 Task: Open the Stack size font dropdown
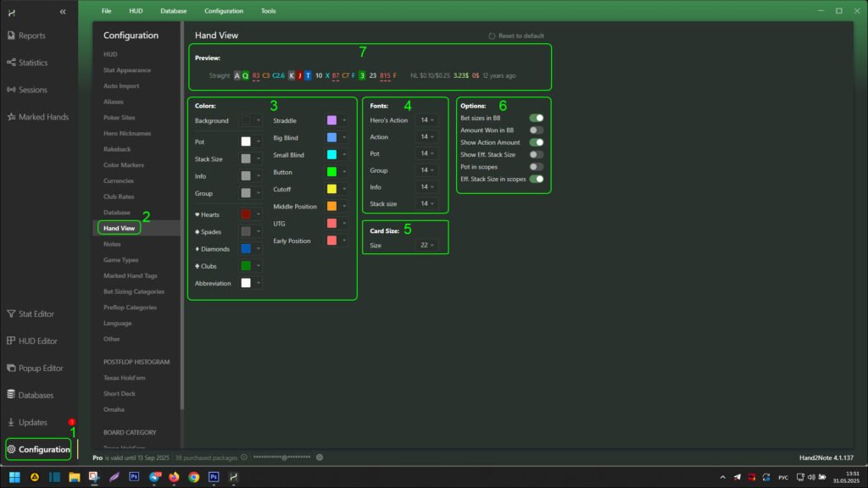[x=426, y=204]
